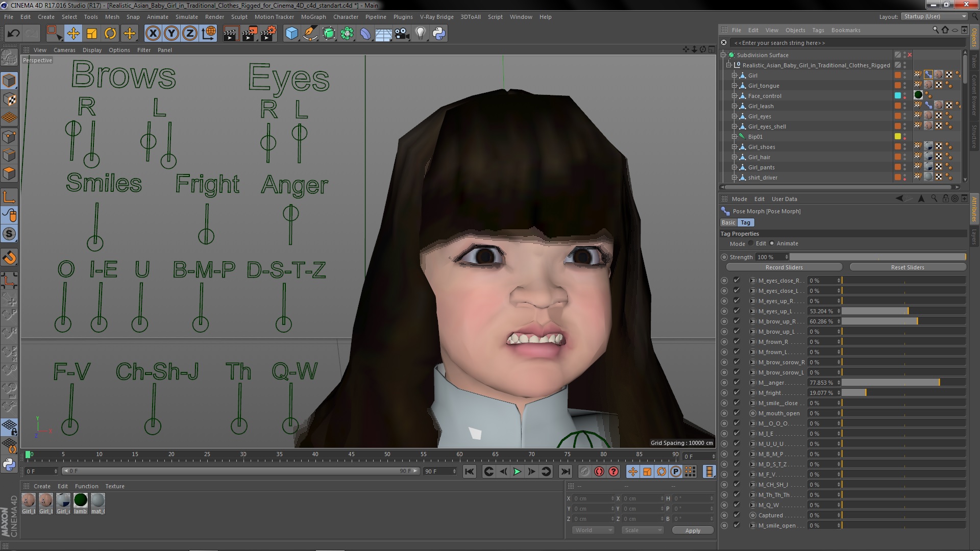This screenshot has width=980, height=551.
Task: Click the Floor environment icon
Action: click(x=383, y=34)
